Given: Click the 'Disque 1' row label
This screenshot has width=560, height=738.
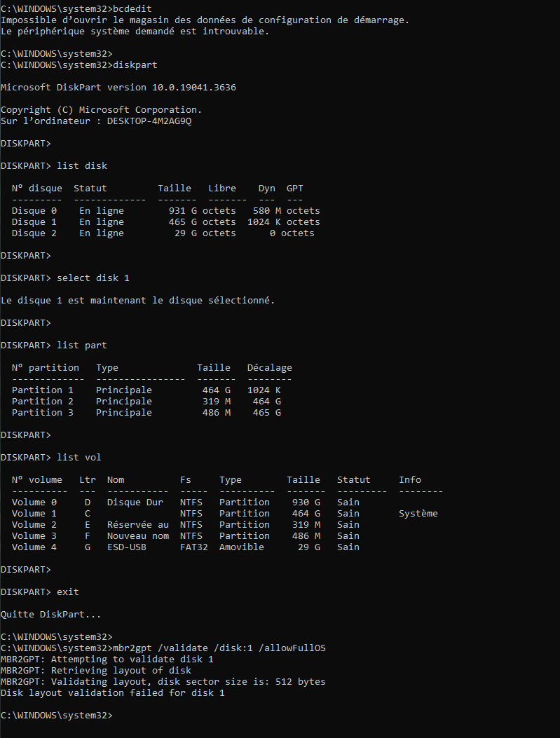Looking at the screenshot, I should pos(34,222).
